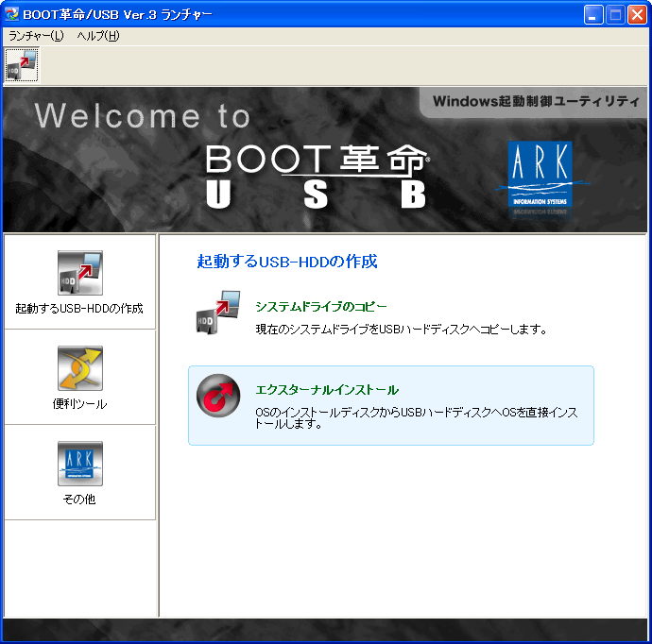Click the description 現在のシステムドライブをUSBハードディスクへコピーします
Screen dimensions: 652x644
coord(402,330)
